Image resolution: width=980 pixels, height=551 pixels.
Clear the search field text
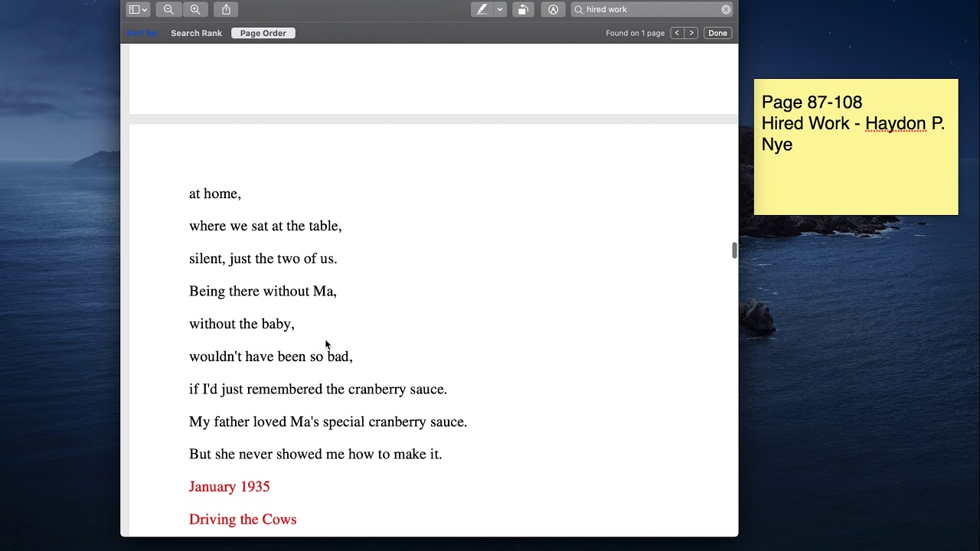(726, 9)
